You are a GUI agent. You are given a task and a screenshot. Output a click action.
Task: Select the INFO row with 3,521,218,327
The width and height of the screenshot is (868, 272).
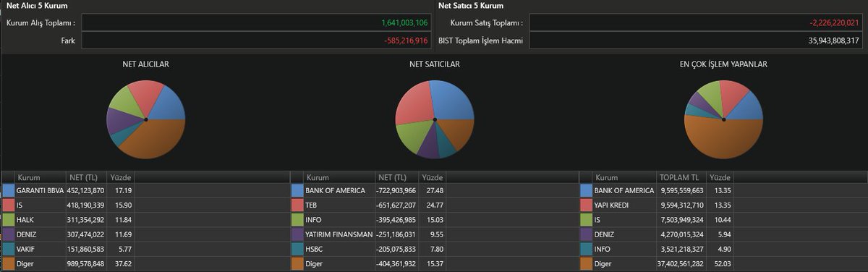(723, 249)
